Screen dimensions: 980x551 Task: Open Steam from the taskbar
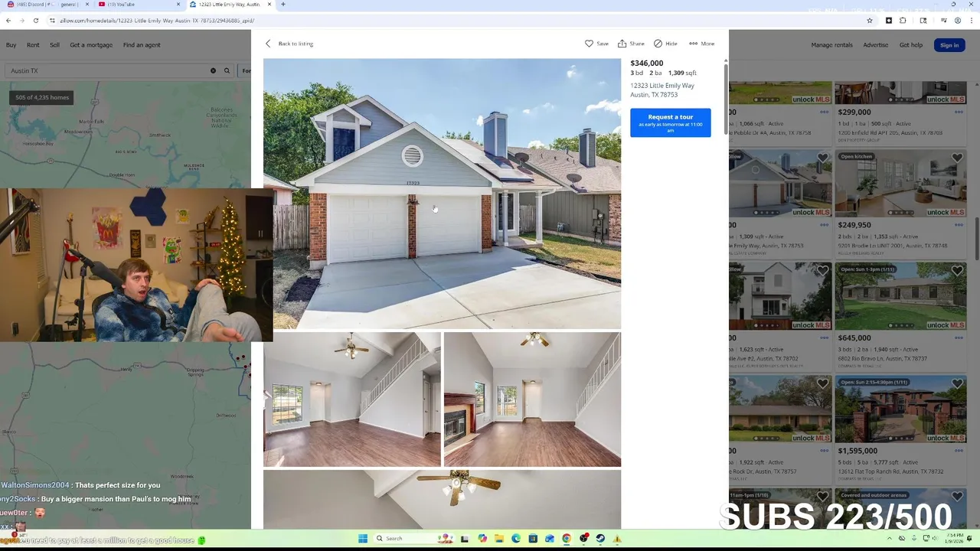[600, 539]
